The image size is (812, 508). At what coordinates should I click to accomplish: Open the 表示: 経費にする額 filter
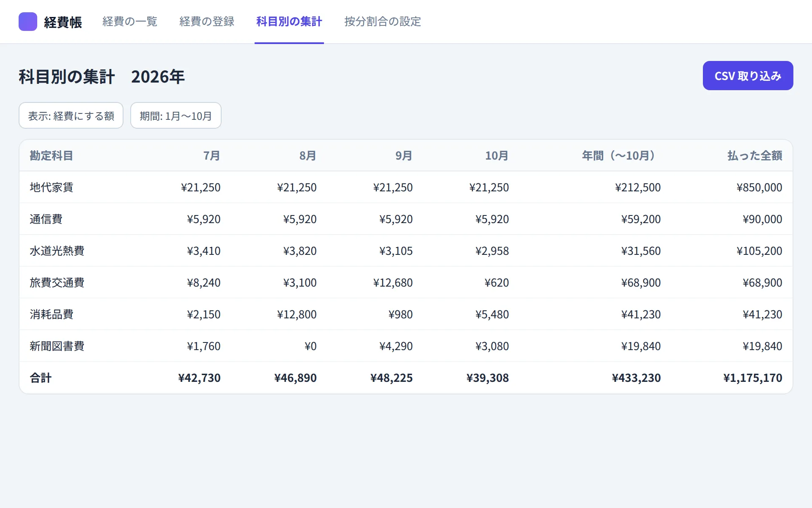(71, 116)
